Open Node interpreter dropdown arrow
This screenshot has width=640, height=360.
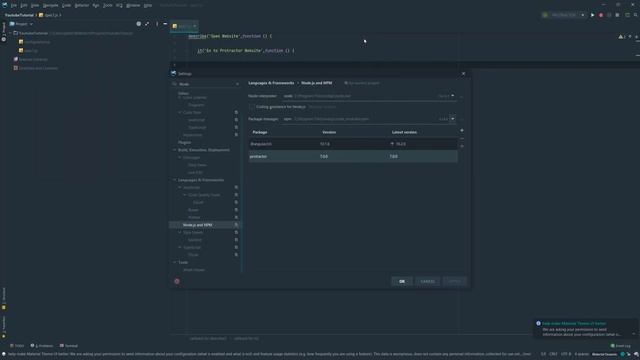[x=452, y=96]
